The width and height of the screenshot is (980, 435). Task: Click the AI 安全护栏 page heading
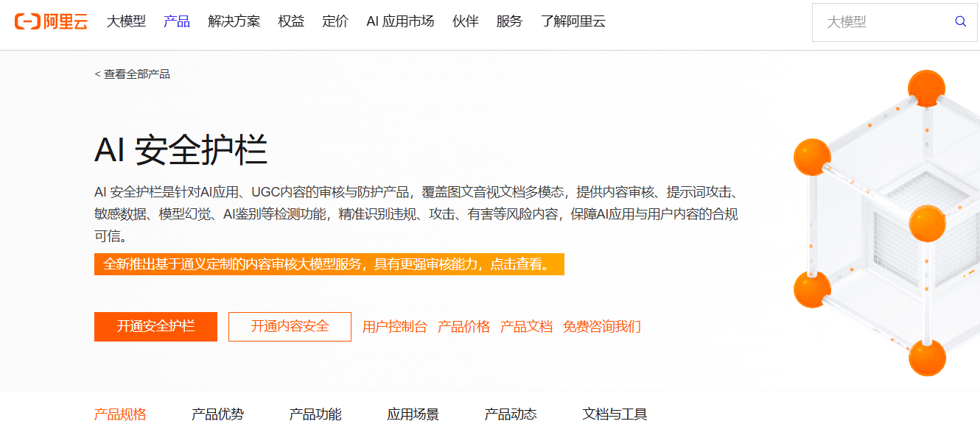click(x=181, y=150)
